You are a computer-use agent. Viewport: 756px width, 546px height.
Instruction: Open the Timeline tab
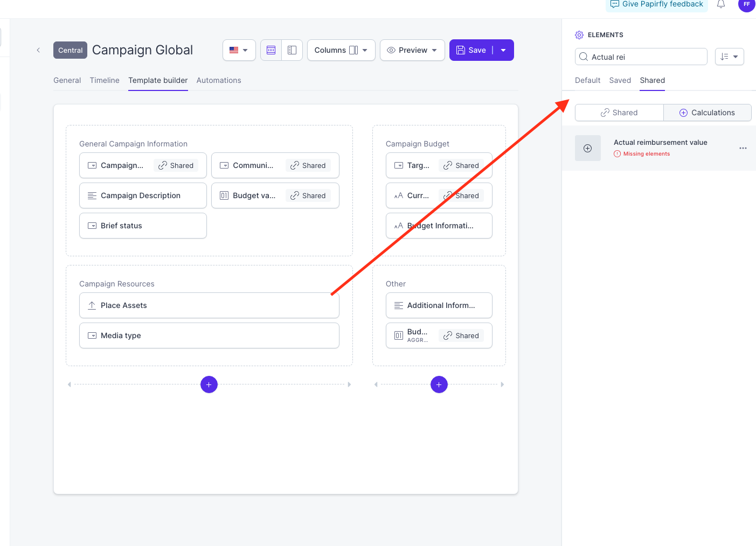[x=105, y=80]
